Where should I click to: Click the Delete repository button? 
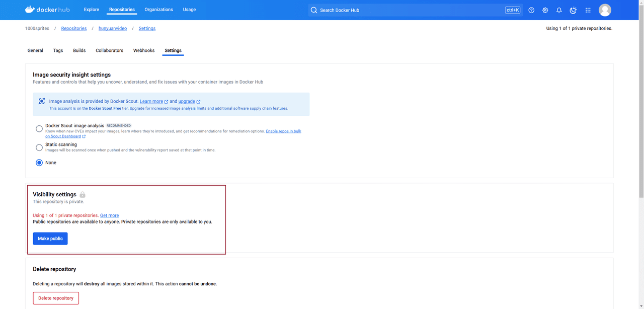[x=56, y=298]
